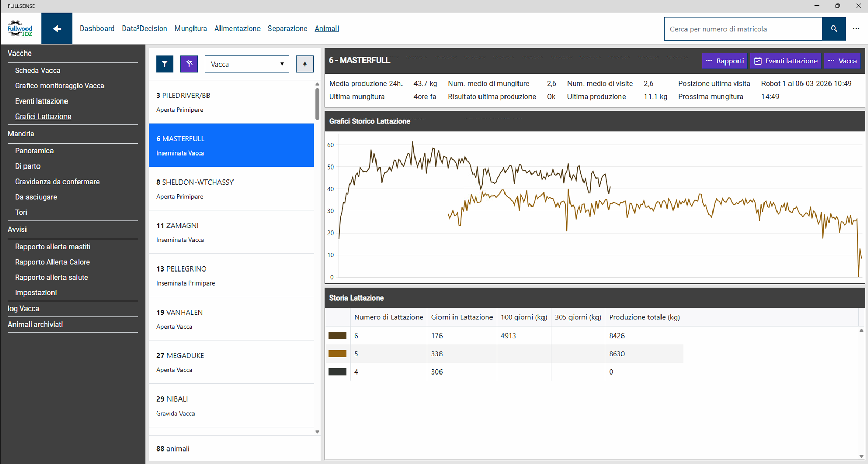Screen dimensions: 868x464
Task: Click the lactation 5 color swatch
Action: click(x=338, y=354)
